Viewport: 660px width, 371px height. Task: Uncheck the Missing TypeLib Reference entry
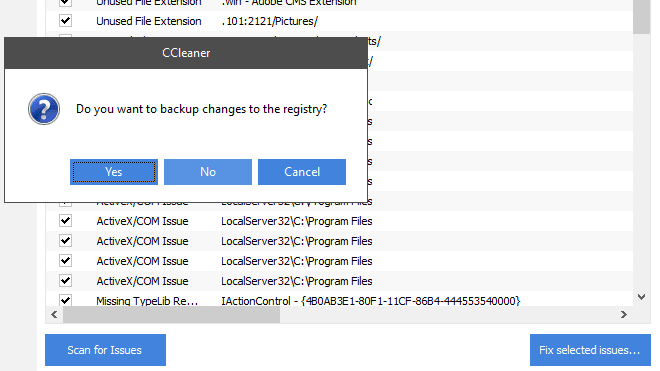65,300
